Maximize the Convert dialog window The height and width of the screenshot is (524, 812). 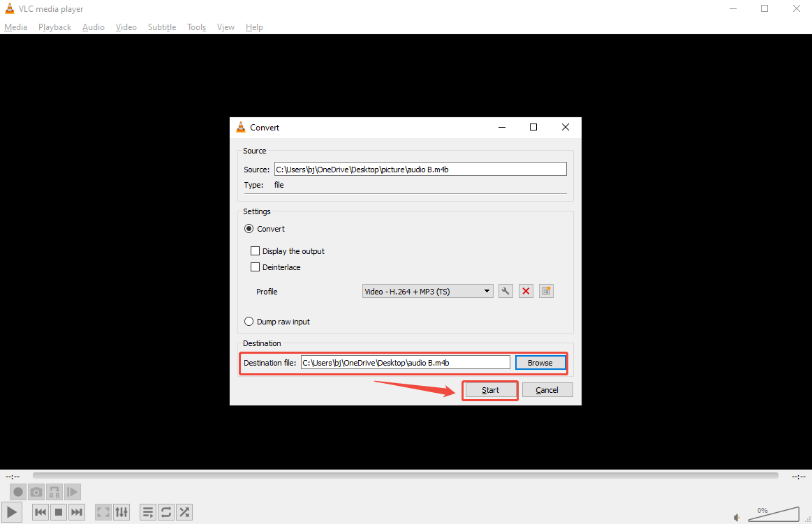533,127
